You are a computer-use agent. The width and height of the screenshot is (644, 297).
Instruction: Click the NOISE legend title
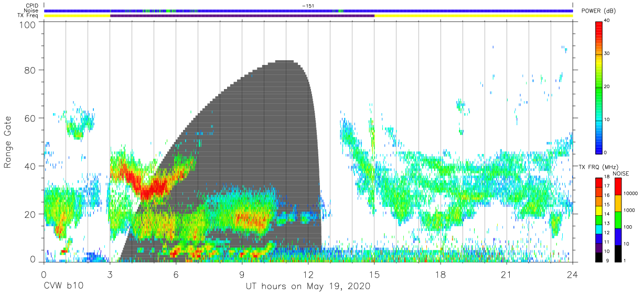pos(620,173)
